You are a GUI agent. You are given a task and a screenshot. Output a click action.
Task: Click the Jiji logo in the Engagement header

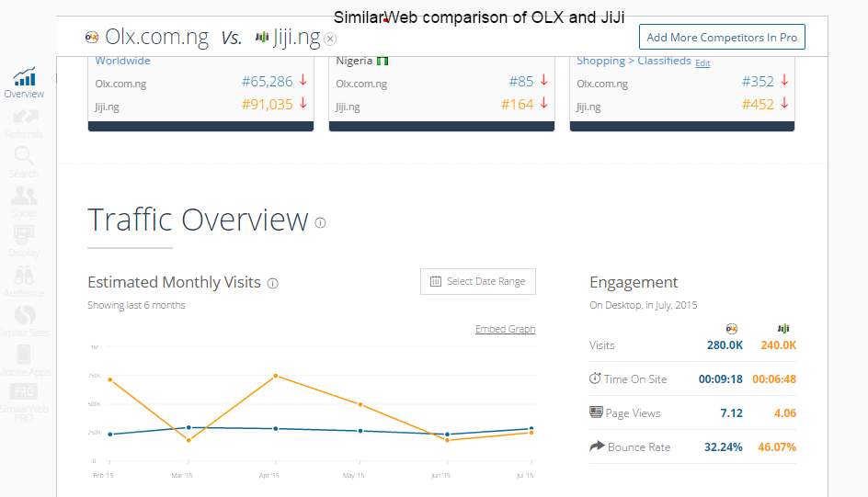(x=783, y=328)
